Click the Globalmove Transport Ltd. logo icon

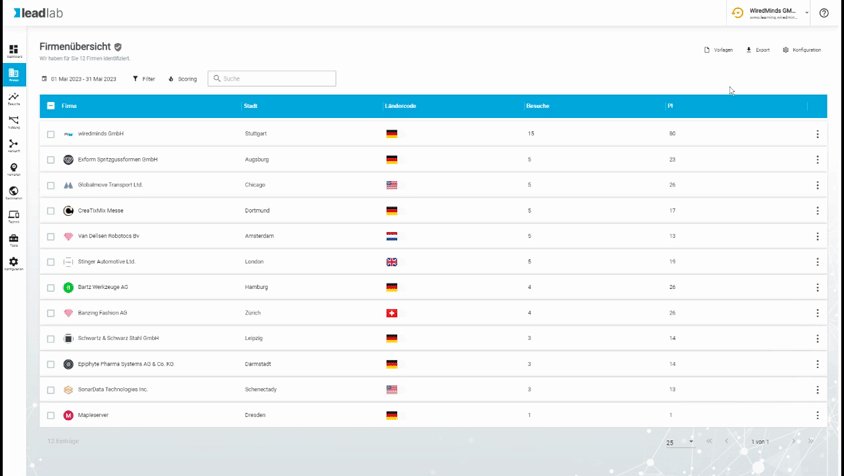68,185
